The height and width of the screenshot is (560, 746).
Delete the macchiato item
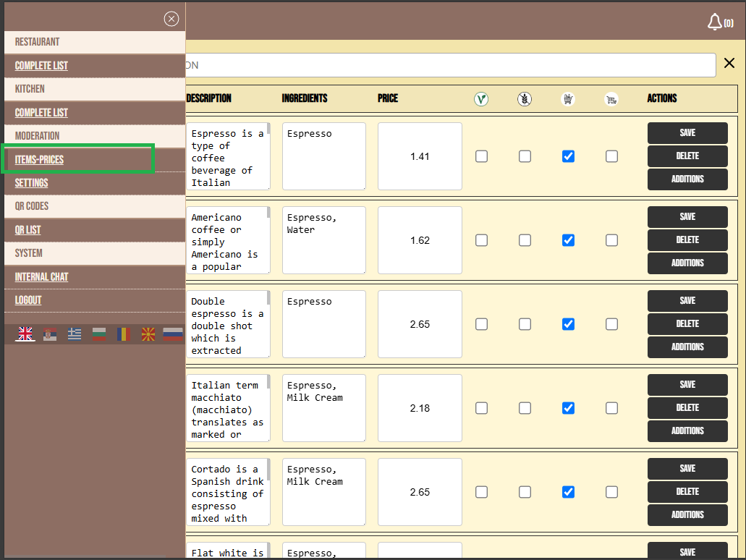(687, 408)
